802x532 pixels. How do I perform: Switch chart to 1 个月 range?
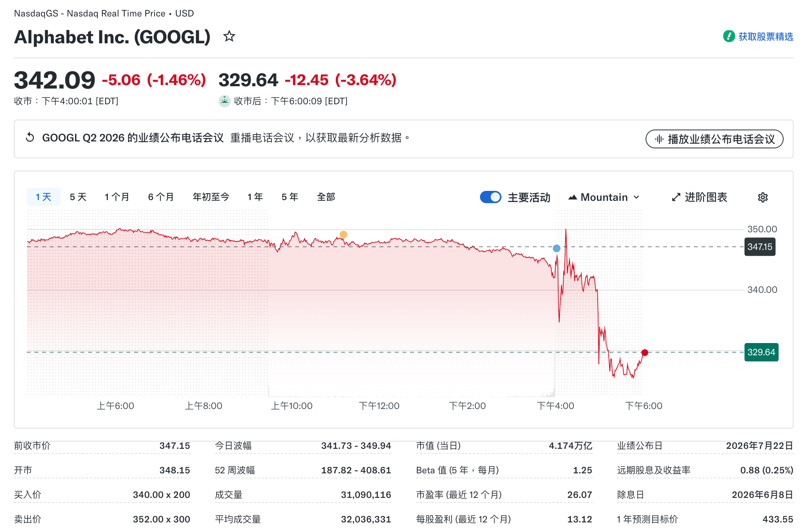(x=117, y=197)
